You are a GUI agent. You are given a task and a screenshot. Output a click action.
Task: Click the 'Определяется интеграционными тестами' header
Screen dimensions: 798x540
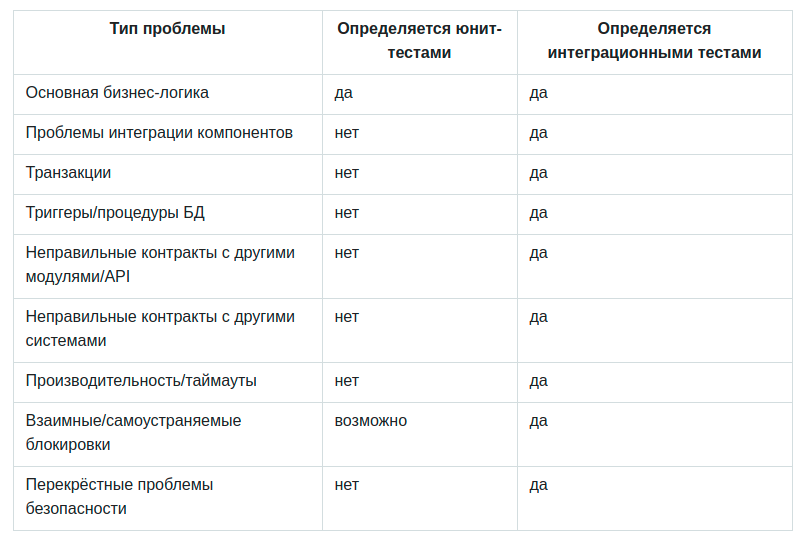point(653,41)
